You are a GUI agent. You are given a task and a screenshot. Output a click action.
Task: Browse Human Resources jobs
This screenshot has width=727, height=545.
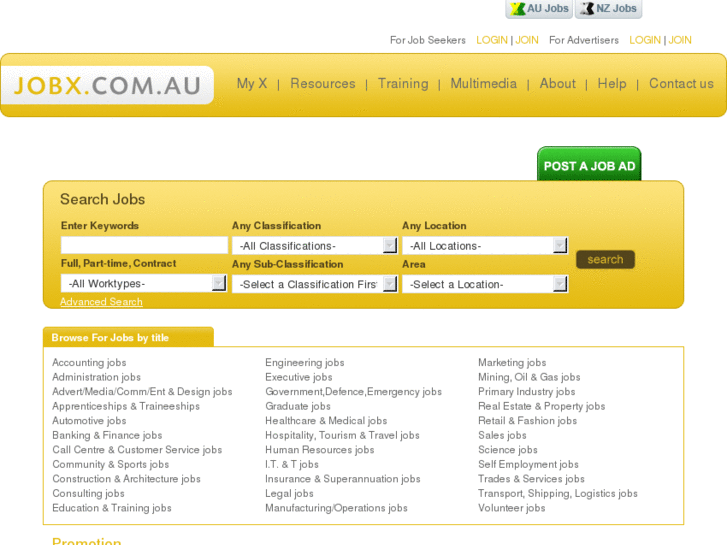(319, 450)
